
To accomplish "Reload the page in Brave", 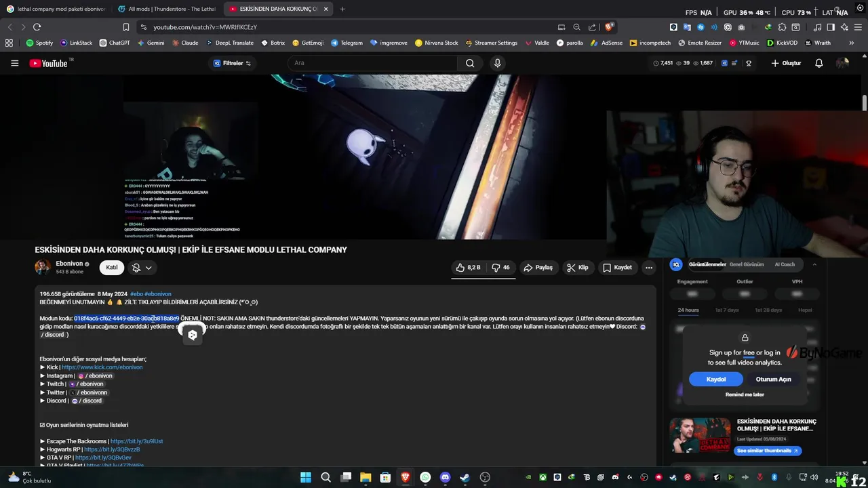I will coord(37,27).
